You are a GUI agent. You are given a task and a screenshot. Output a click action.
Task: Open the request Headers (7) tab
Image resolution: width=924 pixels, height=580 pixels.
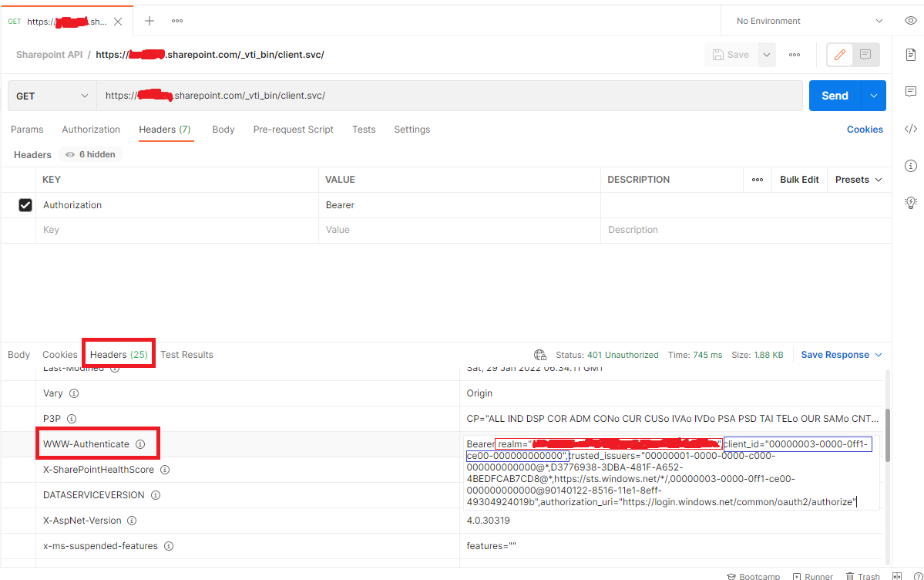pos(165,130)
